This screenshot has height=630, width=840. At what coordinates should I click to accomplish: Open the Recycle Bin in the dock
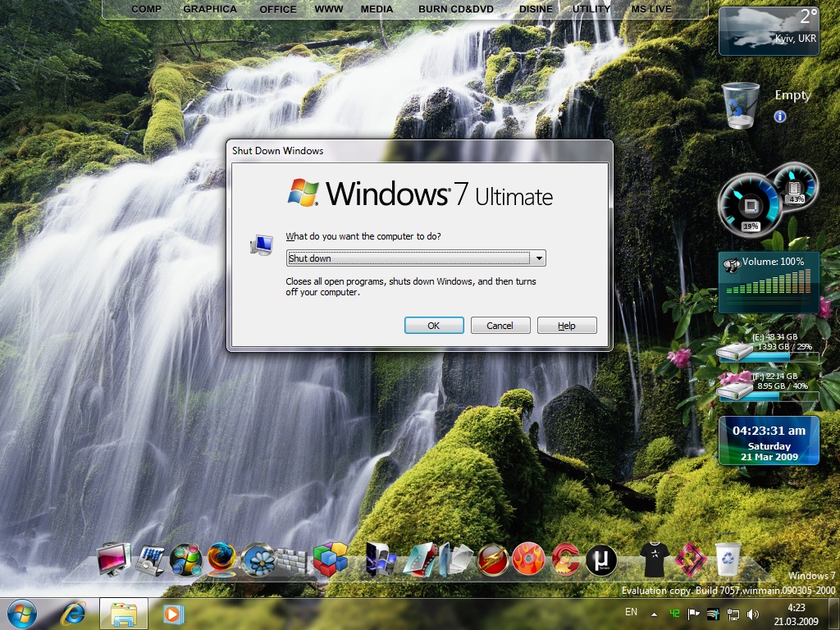(x=728, y=559)
